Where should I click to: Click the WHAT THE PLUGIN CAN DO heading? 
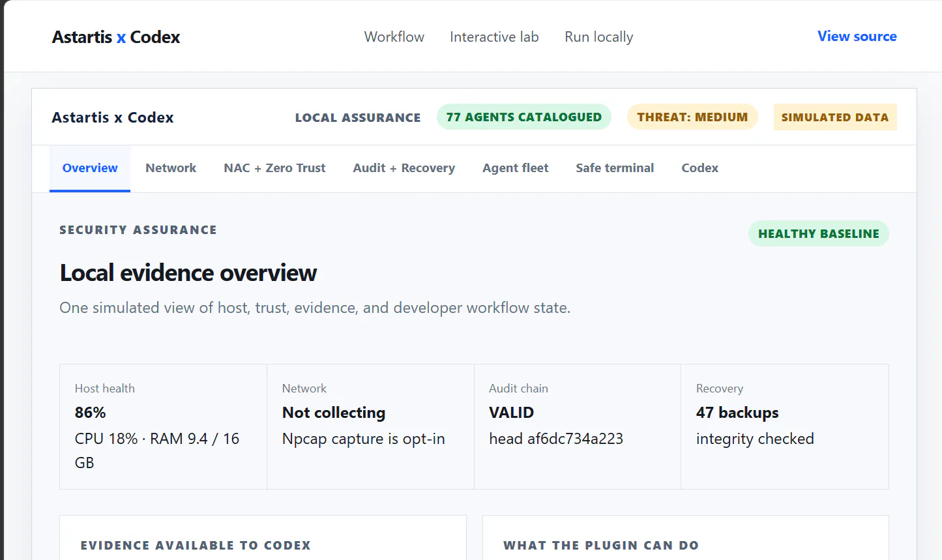point(601,546)
